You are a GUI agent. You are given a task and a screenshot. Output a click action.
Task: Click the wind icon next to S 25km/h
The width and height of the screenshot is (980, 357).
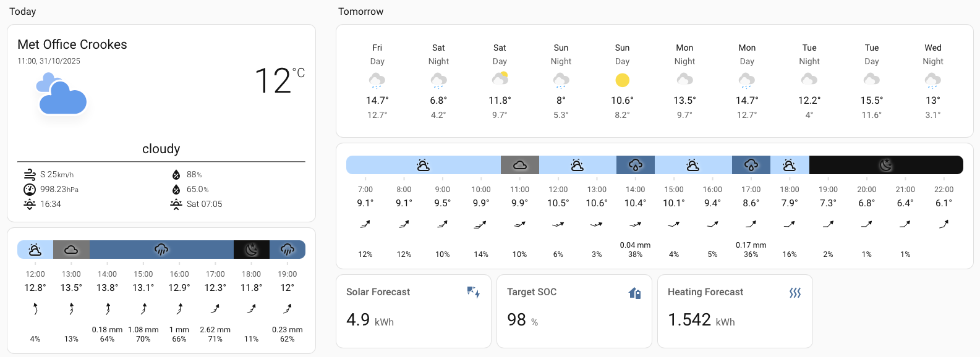(x=28, y=174)
